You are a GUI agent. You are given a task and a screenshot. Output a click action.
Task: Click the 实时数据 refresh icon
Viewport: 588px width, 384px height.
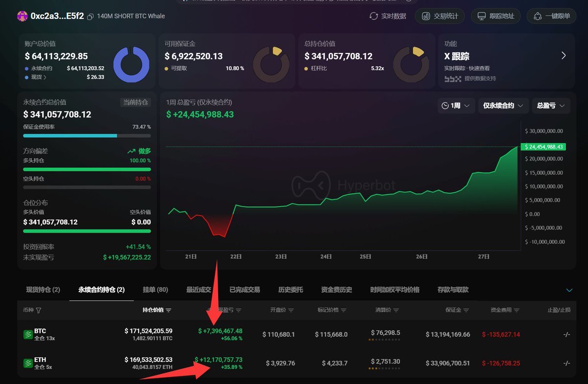point(374,16)
